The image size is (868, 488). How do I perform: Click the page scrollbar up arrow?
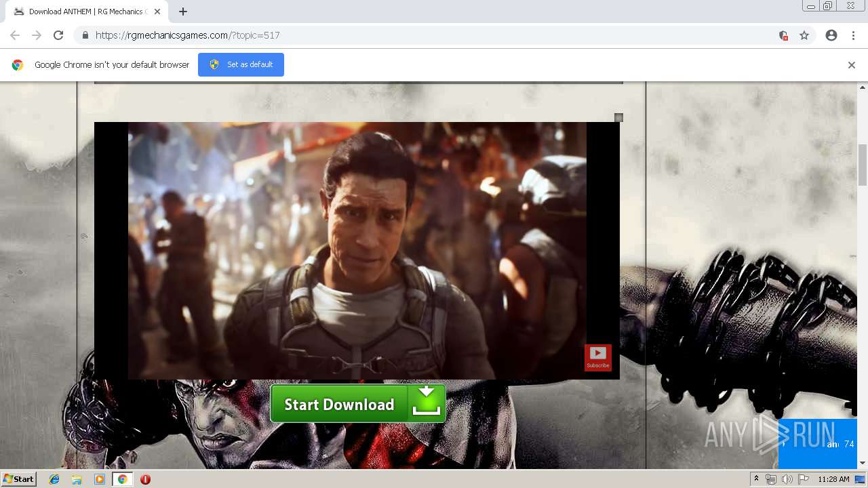(863, 87)
